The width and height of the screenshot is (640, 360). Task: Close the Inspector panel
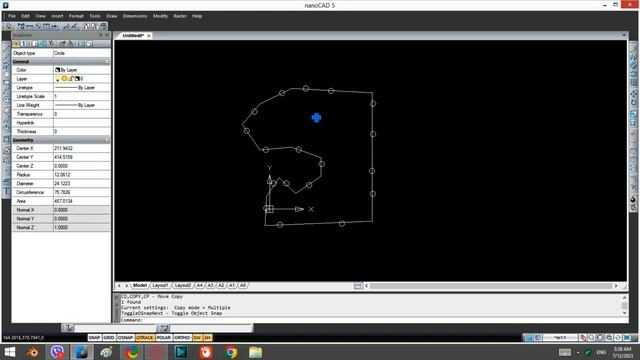tap(107, 36)
